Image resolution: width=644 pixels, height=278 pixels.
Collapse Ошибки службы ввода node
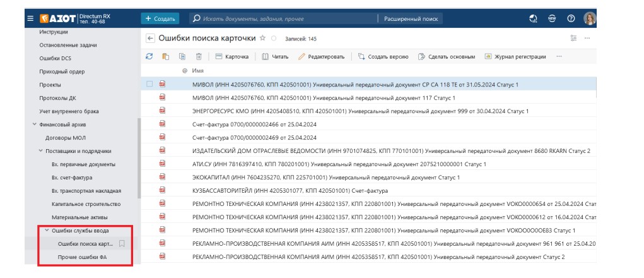click(47, 230)
